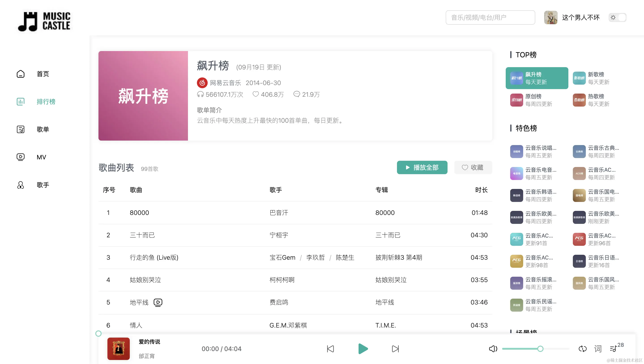Open 云音乐国风 chart entry
This screenshot has height=364, width=644.
tap(599, 283)
